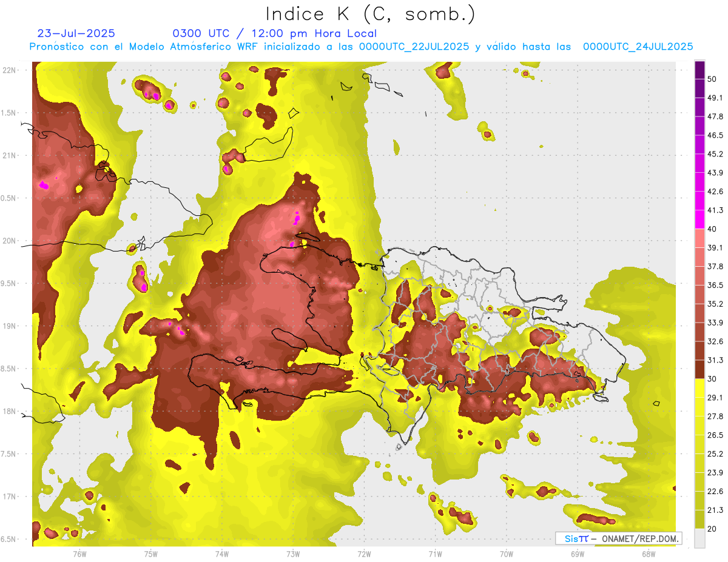728x562 pixels.
Task: Click the bright yellow colorbar segment between 29.1 and 30
Action: pyautogui.click(x=699, y=388)
